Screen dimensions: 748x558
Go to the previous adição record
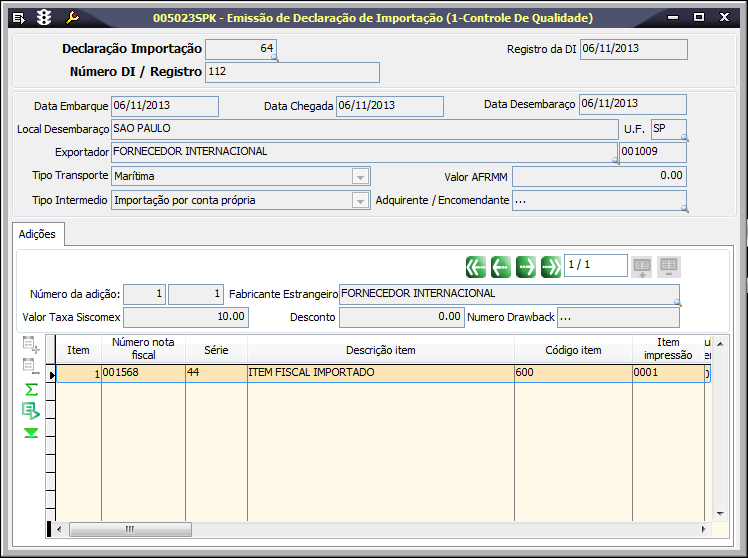click(x=501, y=266)
